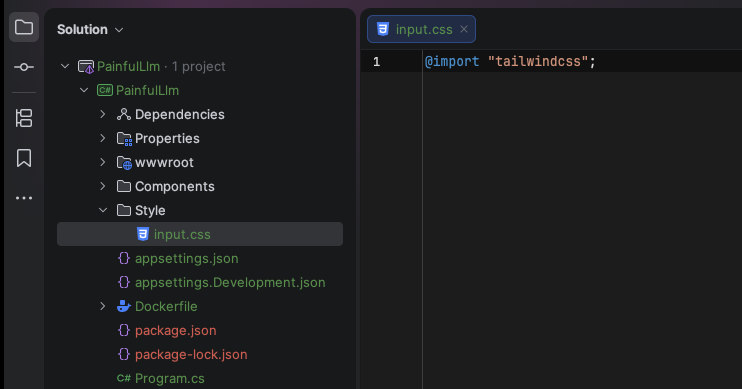Expand the wwwroot folder
The width and height of the screenshot is (742, 389).
(x=103, y=162)
